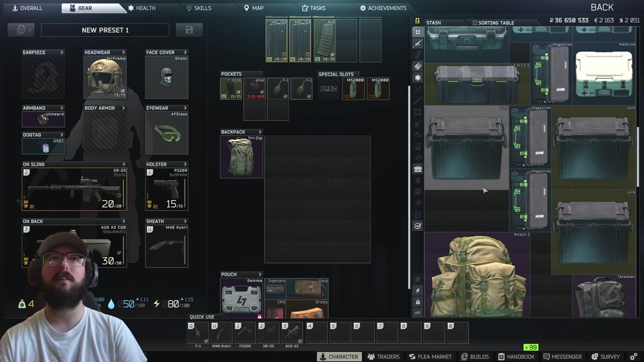Select the Tri-Zip backpack icon

(x=242, y=157)
